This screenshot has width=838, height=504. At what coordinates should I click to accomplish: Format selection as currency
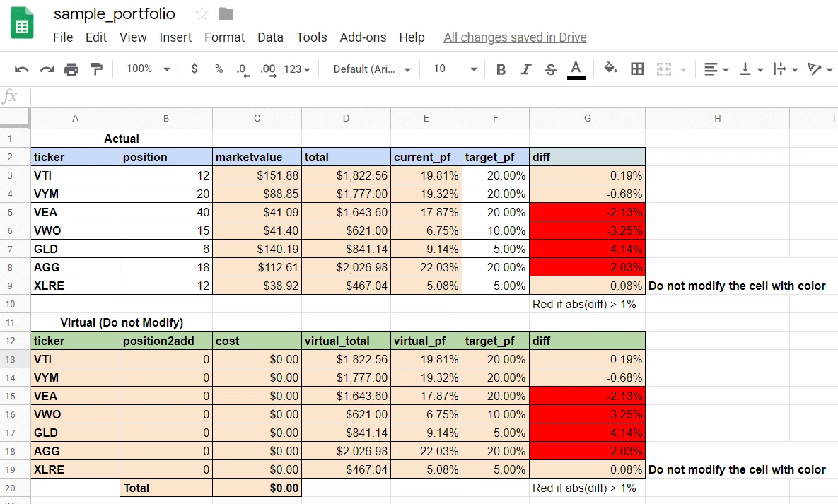point(194,69)
